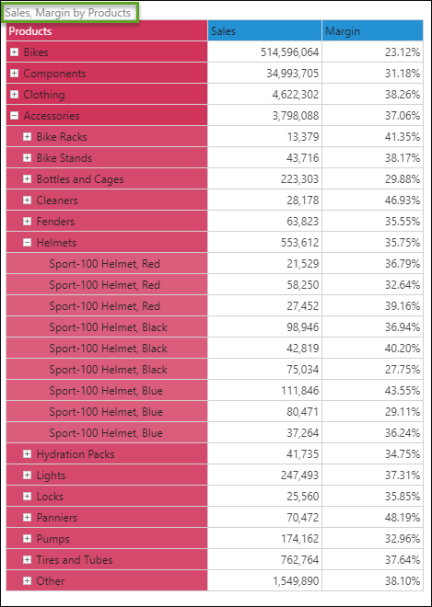The image size is (432, 607).
Task: Click the plus icon next to Other
Action: pos(27,581)
